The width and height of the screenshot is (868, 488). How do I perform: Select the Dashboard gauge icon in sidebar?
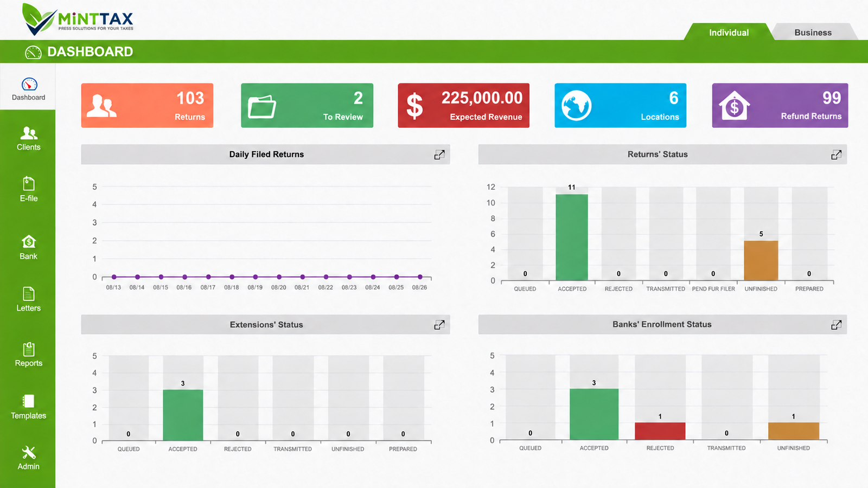29,84
